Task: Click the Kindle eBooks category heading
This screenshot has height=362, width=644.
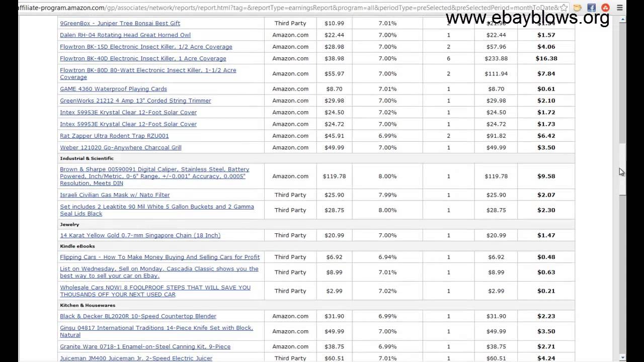Action: pos(77,246)
